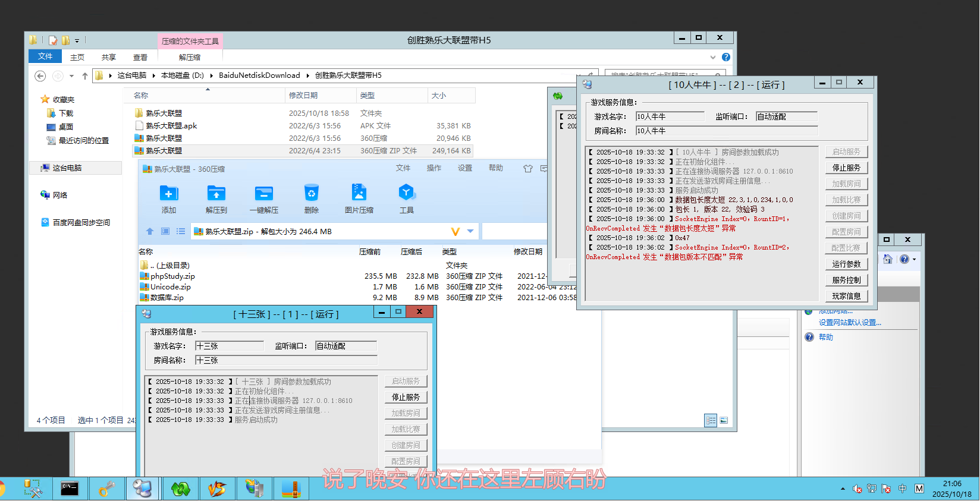Image resolution: width=980 pixels, height=501 pixels.
Task: Click the 一键解压 one-click extract icon
Action: [x=264, y=194]
